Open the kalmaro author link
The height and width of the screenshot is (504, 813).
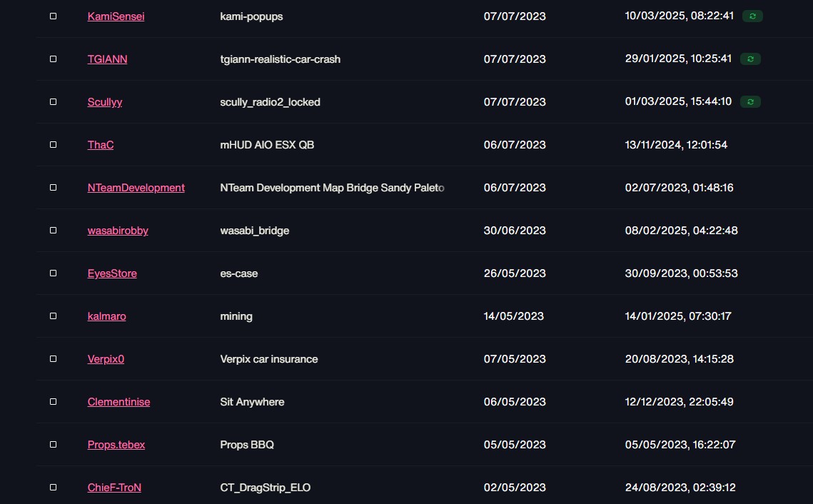pyautogui.click(x=107, y=316)
